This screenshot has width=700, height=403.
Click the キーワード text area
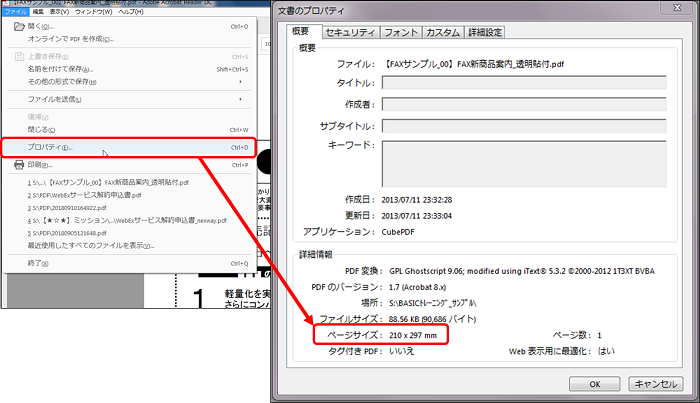(524, 164)
